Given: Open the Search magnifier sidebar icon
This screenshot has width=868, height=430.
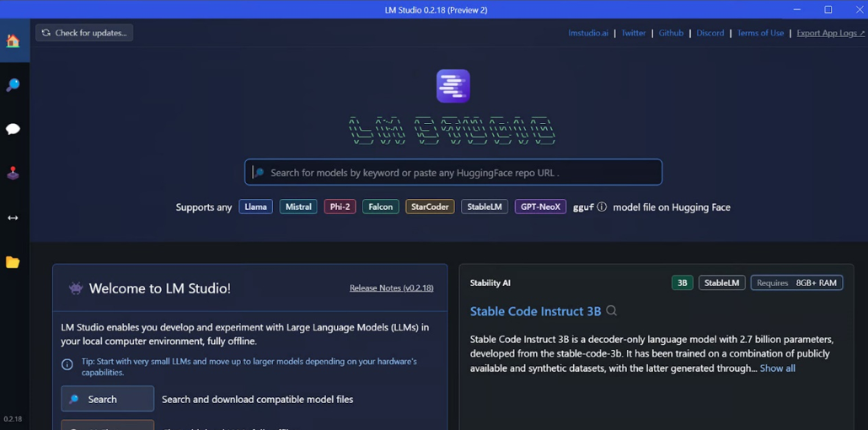Looking at the screenshot, I should tap(13, 85).
